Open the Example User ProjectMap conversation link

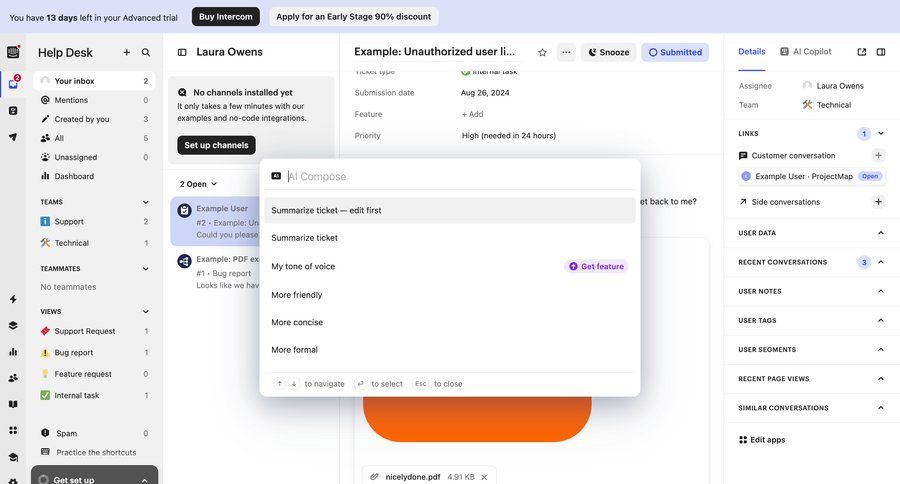tap(810, 176)
